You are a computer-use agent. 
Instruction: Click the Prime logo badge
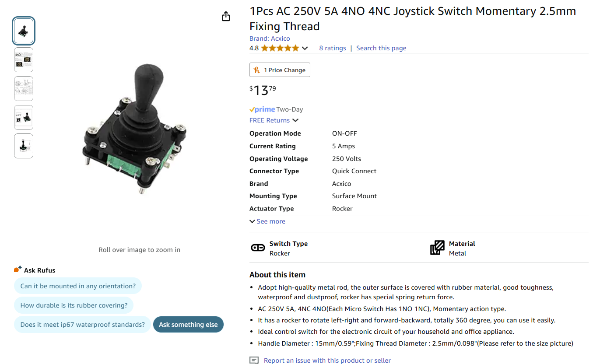pos(262,109)
